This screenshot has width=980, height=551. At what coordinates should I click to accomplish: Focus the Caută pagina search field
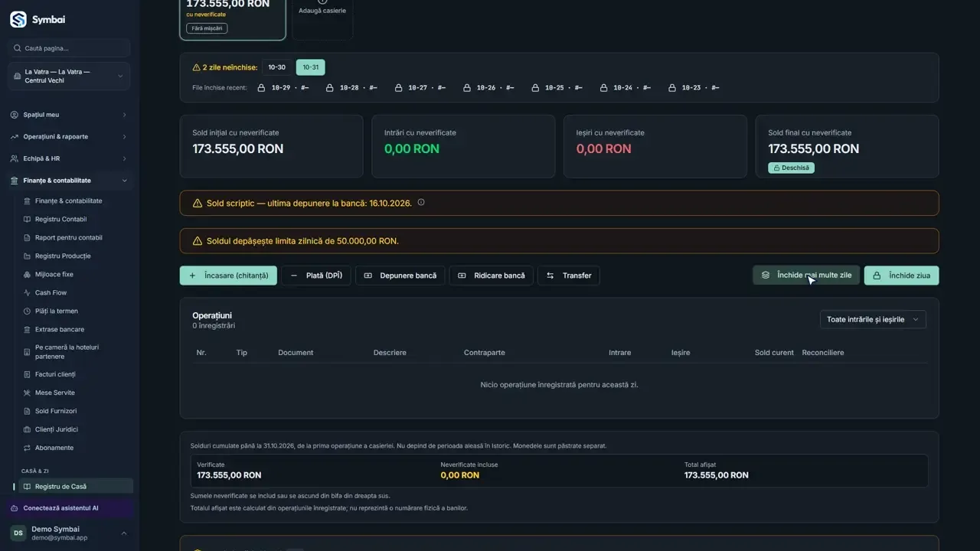click(x=69, y=48)
